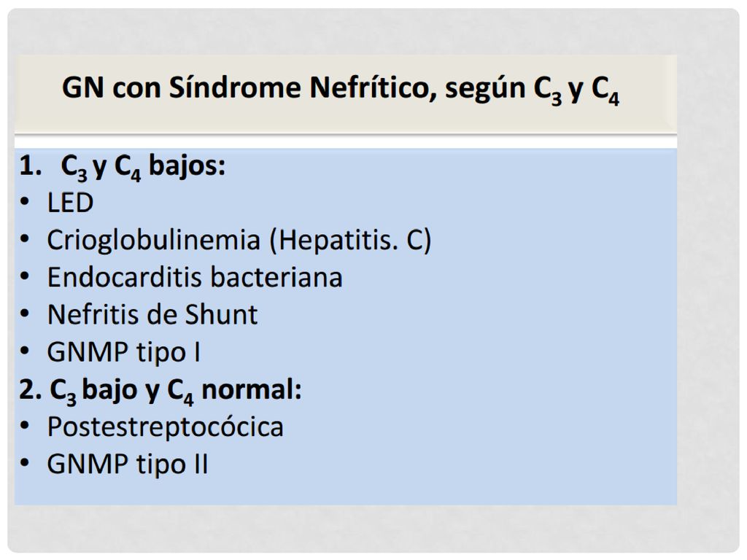Select the heading 'C3 y C4 bajos'
This screenshot has height=560, width=747.
(143, 167)
